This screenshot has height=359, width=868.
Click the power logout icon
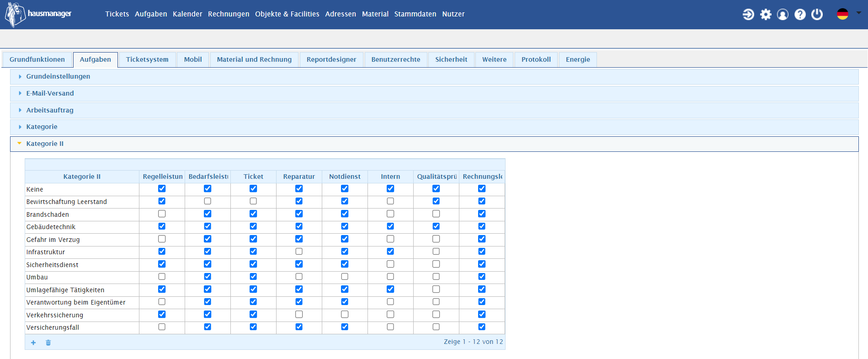(x=817, y=15)
